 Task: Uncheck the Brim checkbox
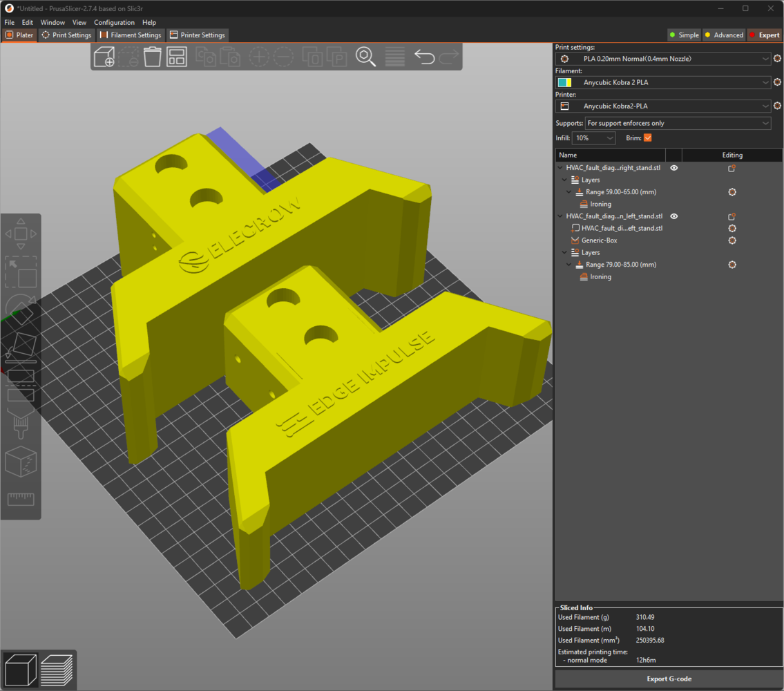(647, 138)
